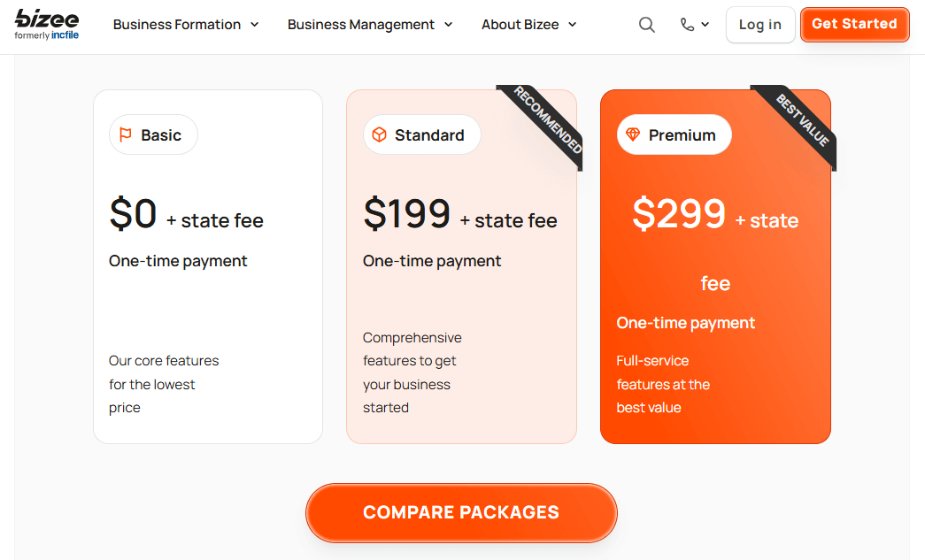Expand the Business Management chevron

pyautogui.click(x=449, y=25)
